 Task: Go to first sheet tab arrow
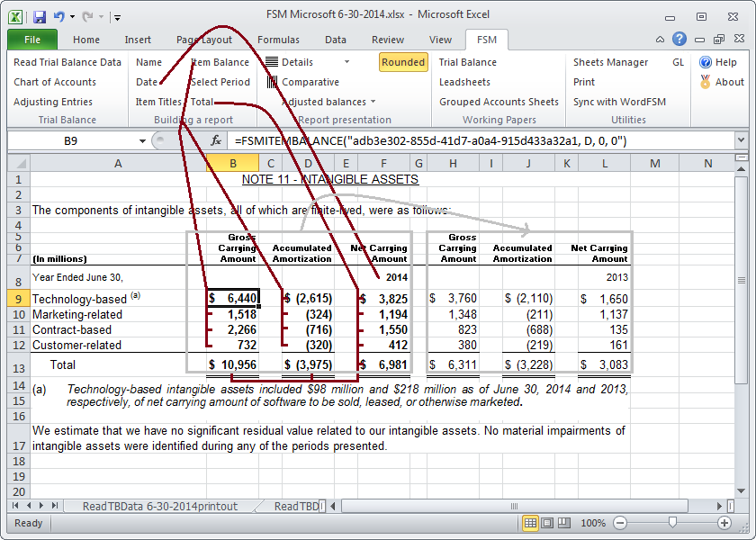pos(15,506)
